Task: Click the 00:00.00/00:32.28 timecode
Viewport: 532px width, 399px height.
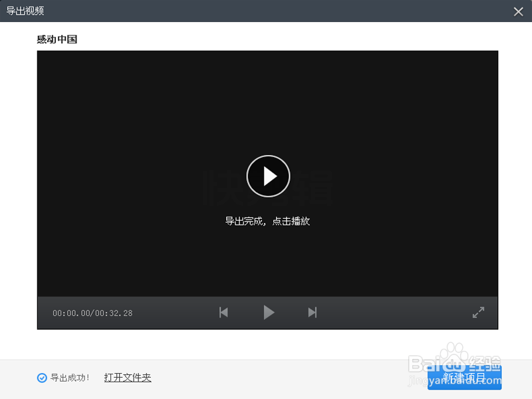Action: (x=92, y=313)
